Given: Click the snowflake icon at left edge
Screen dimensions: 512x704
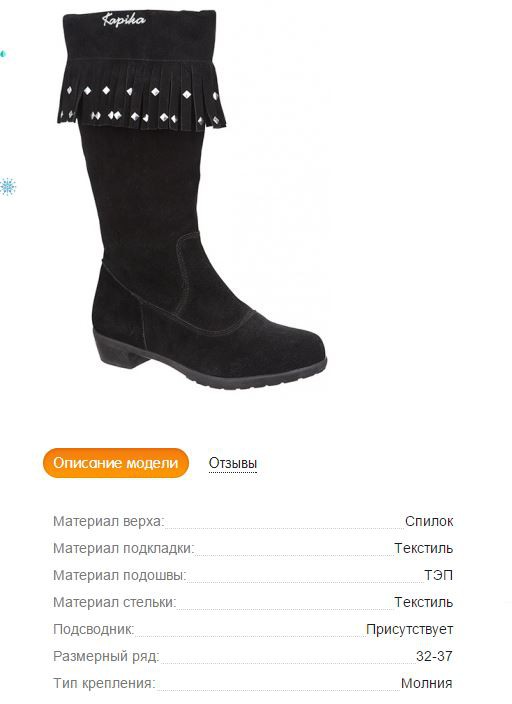Looking at the screenshot, I should pos(7,186).
